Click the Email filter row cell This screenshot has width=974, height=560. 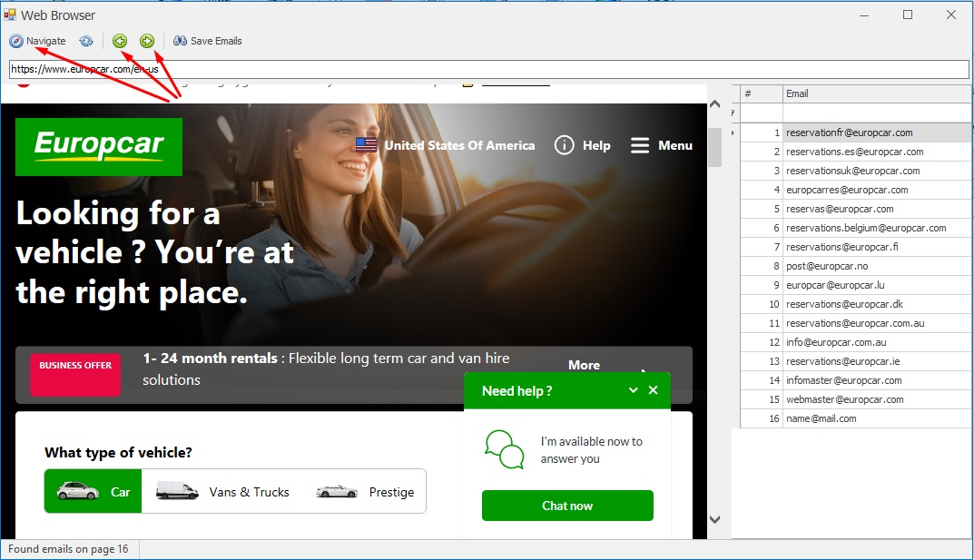pos(877,113)
